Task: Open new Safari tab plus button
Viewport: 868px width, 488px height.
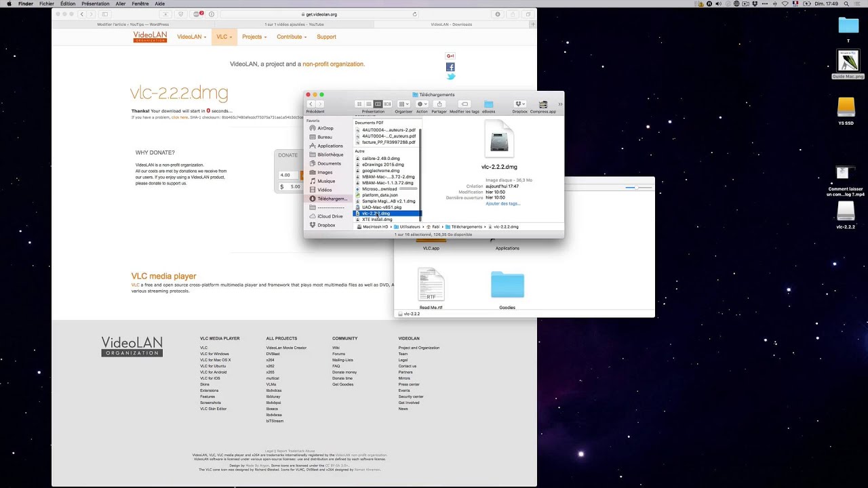Action: pos(533,24)
